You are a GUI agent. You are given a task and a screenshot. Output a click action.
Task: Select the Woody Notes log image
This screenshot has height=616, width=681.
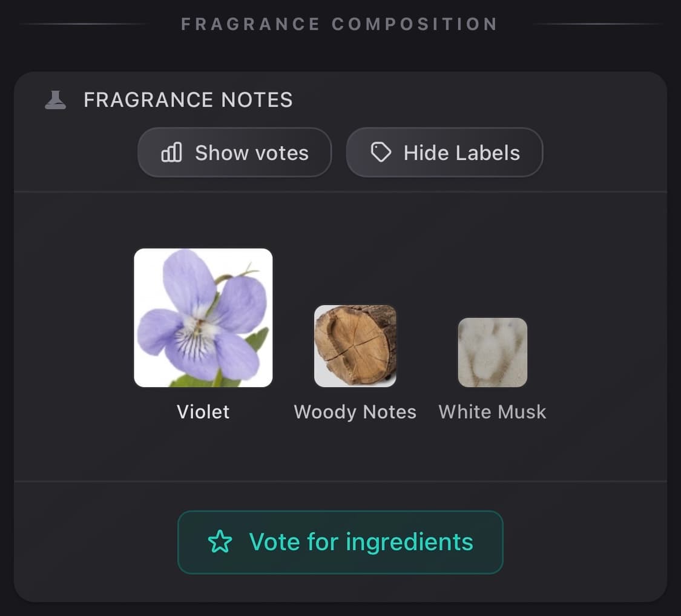355,346
